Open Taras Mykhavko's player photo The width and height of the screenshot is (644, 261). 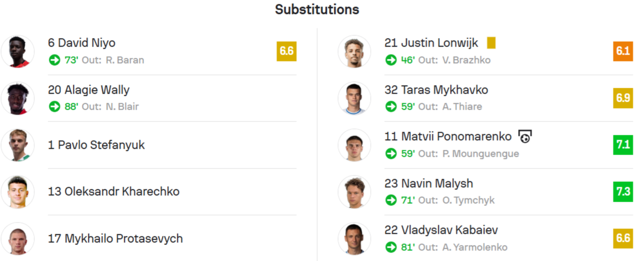coord(355,98)
